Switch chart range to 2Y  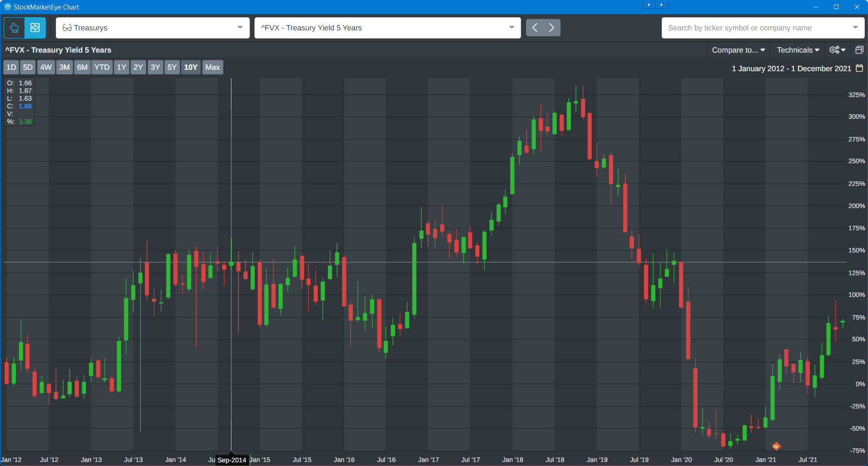tap(138, 67)
